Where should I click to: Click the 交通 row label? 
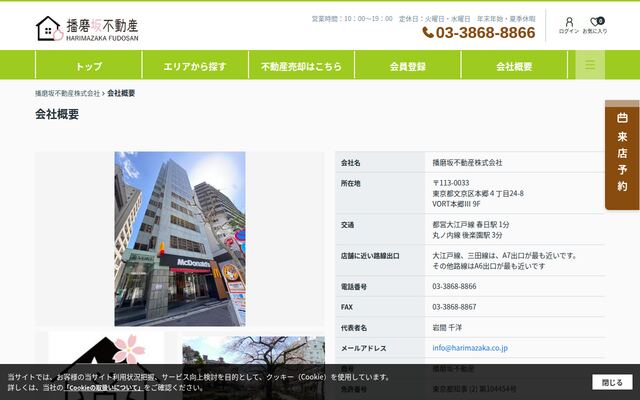[x=347, y=225]
